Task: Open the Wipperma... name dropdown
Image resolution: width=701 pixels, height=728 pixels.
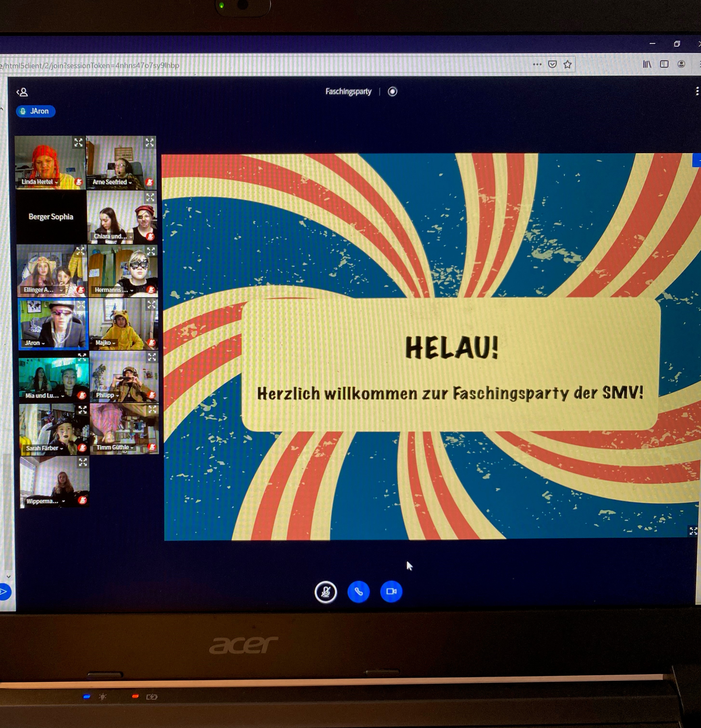Action: (x=45, y=501)
